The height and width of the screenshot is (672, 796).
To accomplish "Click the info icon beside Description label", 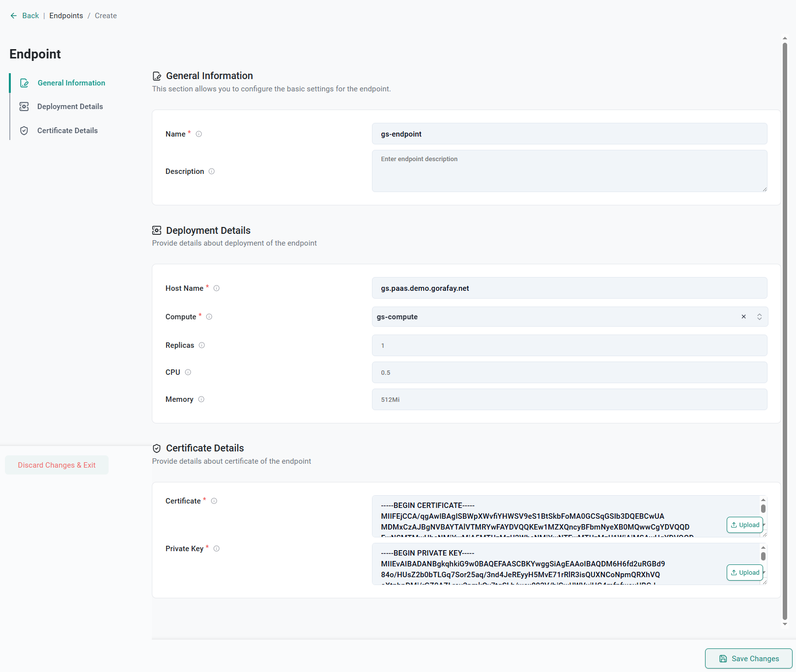I will point(212,171).
